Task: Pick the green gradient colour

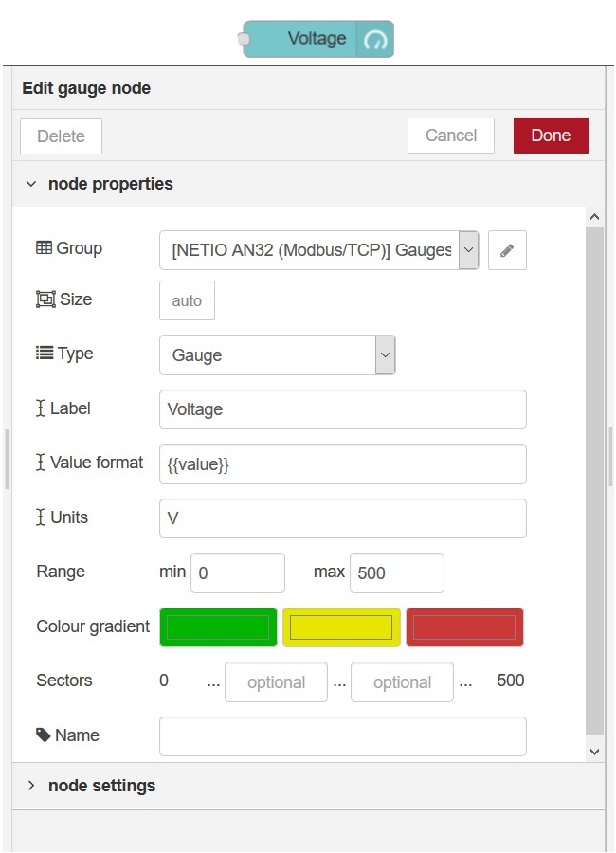Action: (218, 627)
